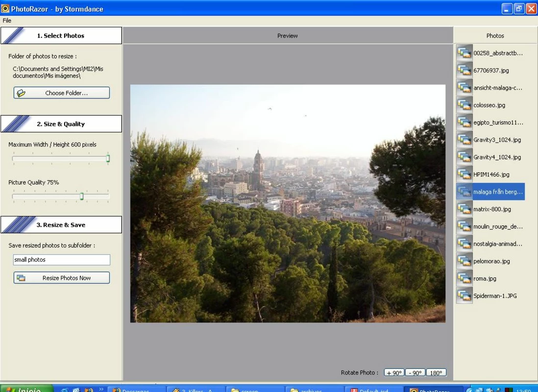
Task: Select egipto_turismo11… file name
Action: coord(498,122)
